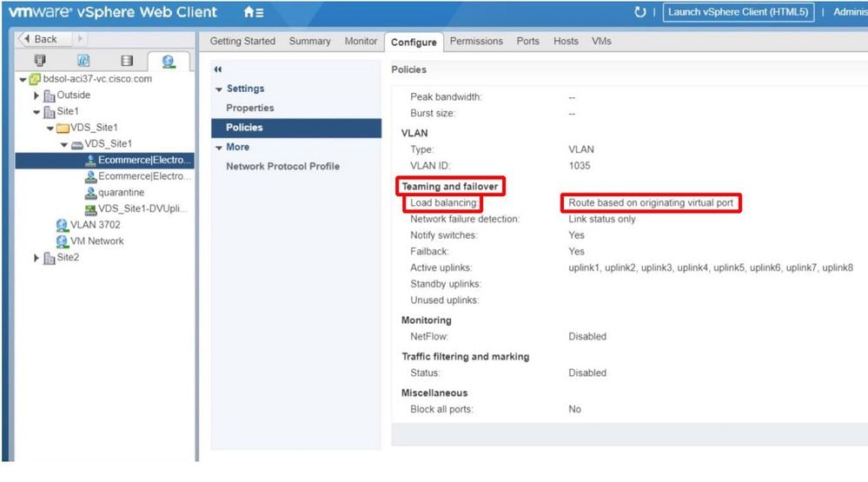The image size is (868, 482).
Task: Click the VDS_Site1 distributed switch icon
Action: pyautogui.click(x=77, y=144)
